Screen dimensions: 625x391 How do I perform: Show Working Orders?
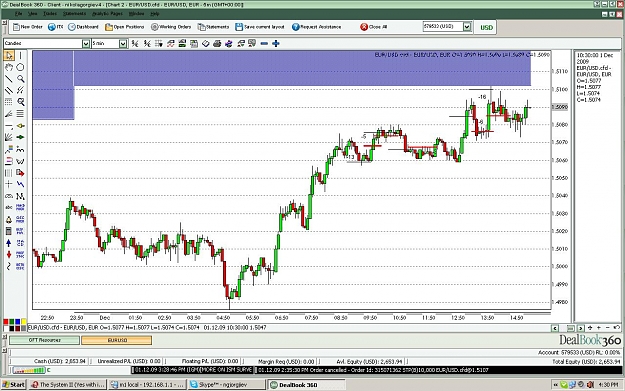171,27
